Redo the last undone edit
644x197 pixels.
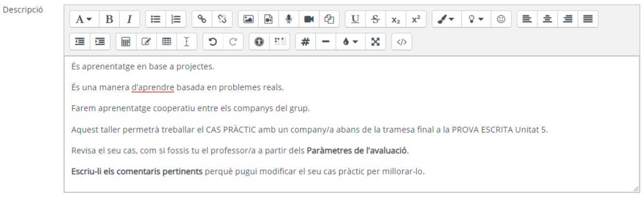[x=233, y=42]
